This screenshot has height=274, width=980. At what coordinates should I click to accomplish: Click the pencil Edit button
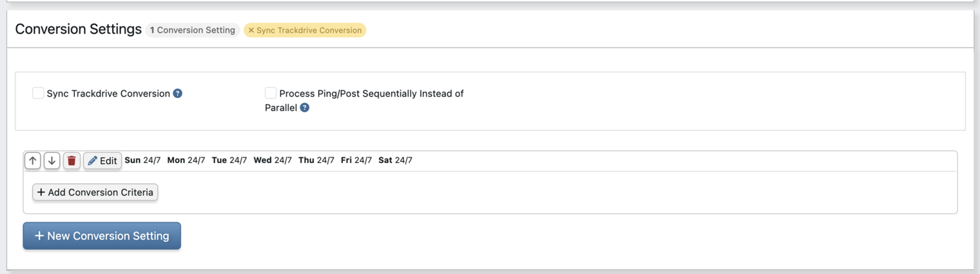[103, 161]
